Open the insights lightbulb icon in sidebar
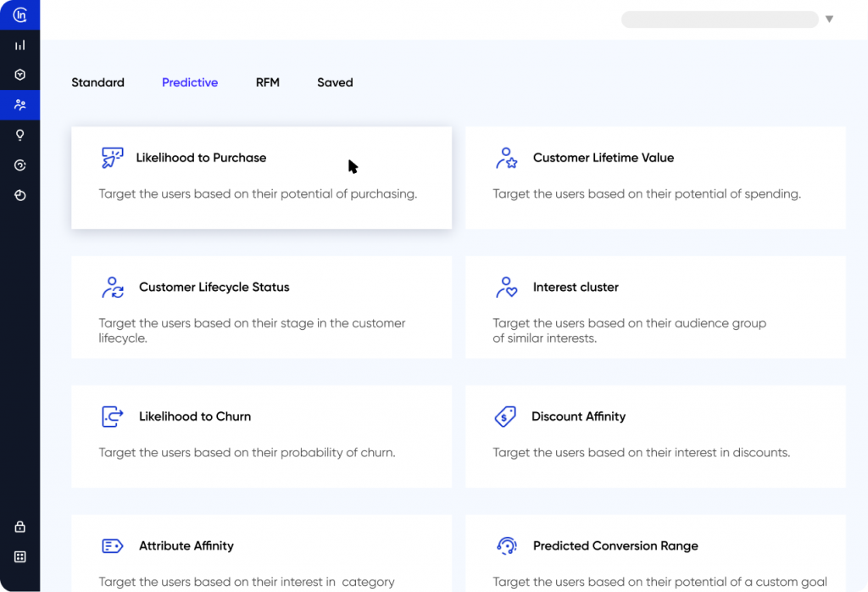Screen dimensions: 868x592 click(x=19, y=135)
